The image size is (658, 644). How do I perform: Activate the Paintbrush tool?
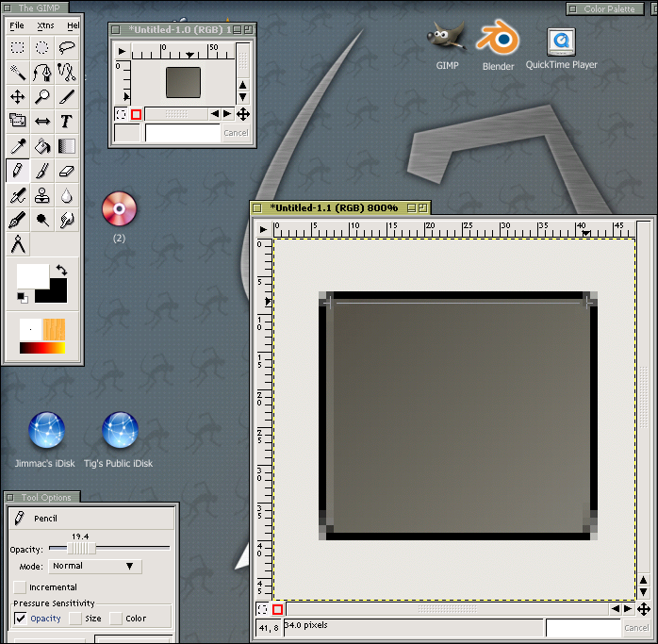click(x=42, y=170)
